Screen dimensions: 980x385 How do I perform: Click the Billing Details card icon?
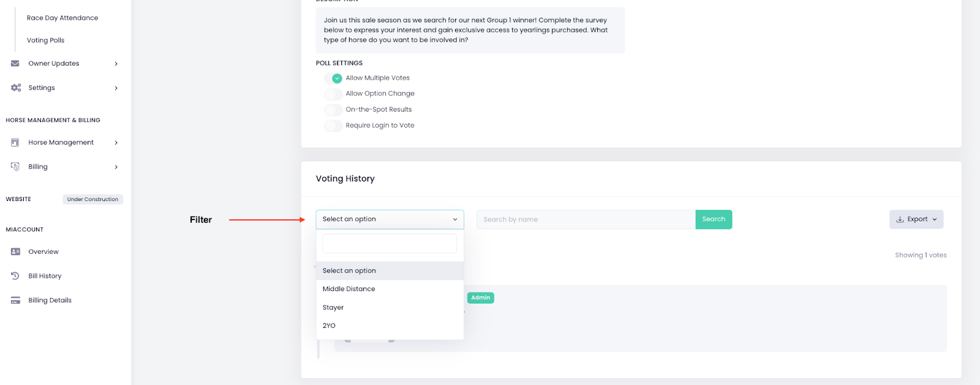[x=15, y=300]
